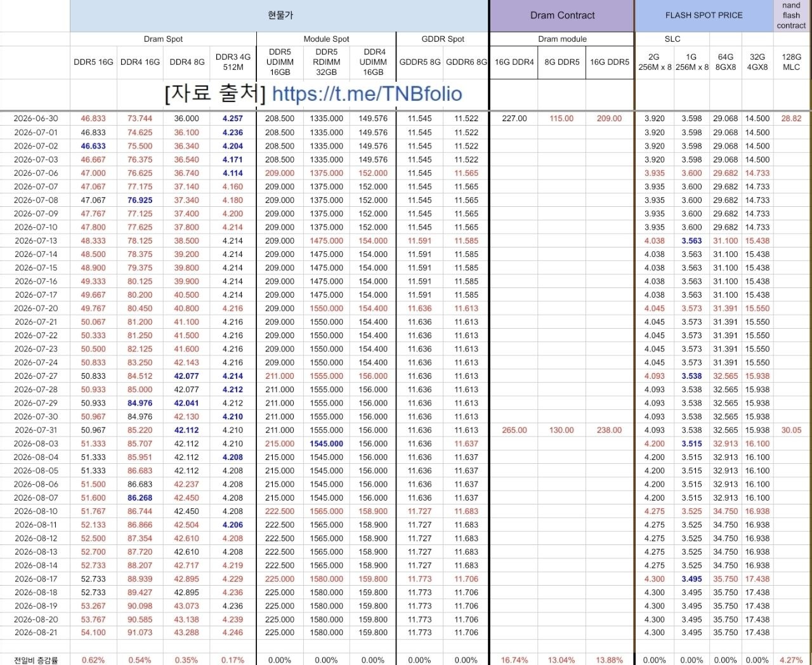Click the GDDR6 8G column header
The width and height of the screenshot is (812, 665).
click(x=466, y=62)
